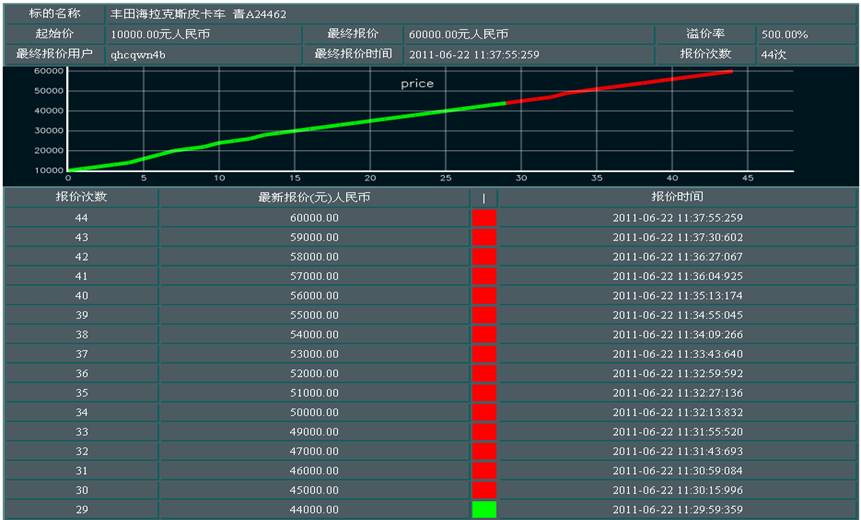Screen dimensions: 861x520
Task: Click timestamp 11:30:15:996 in row 30
Action: pyautogui.click(x=677, y=490)
